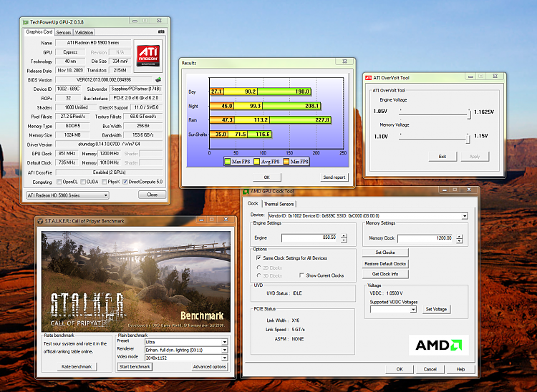The width and height of the screenshot is (537, 392).
Task: Select the 3D Clocks radio button
Action: pyautogui.click(x=259, y=275)
